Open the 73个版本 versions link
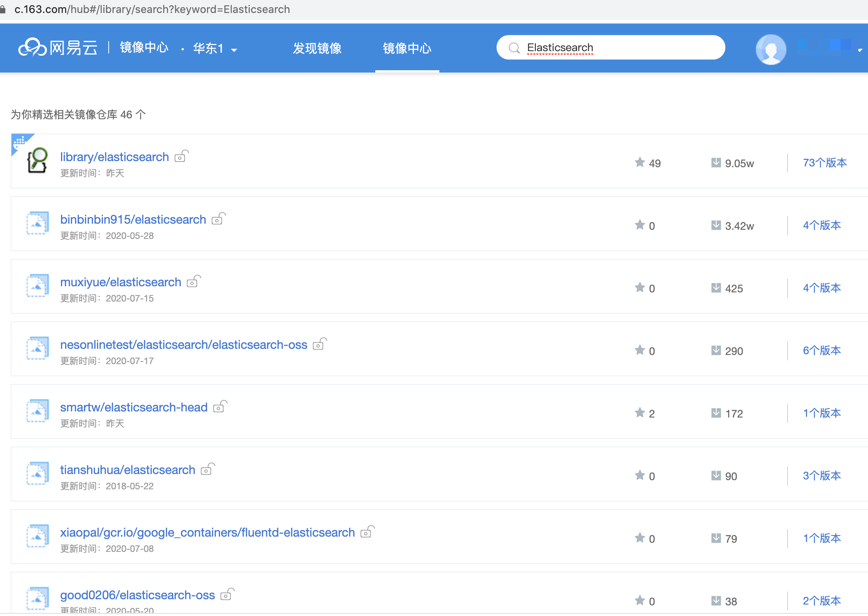Image resolution: width=868 pixels, height=616 pixels. (825, 163)
